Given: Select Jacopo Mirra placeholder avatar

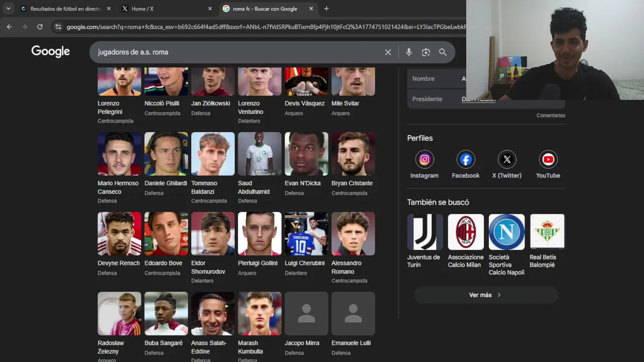Looking at the screenshot, I should [x=306, y=314].
